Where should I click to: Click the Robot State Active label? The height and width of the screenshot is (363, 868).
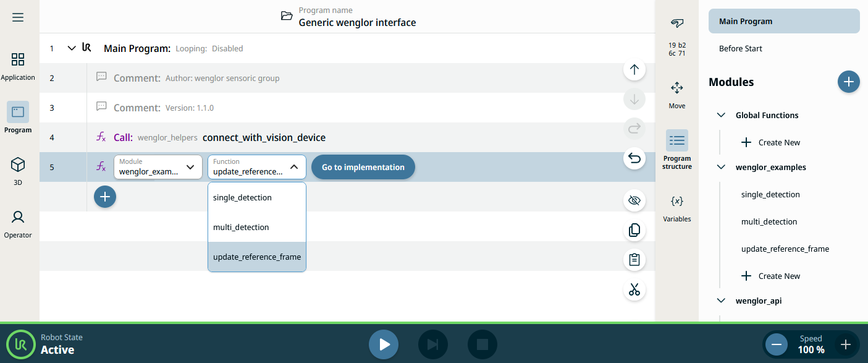62,344
